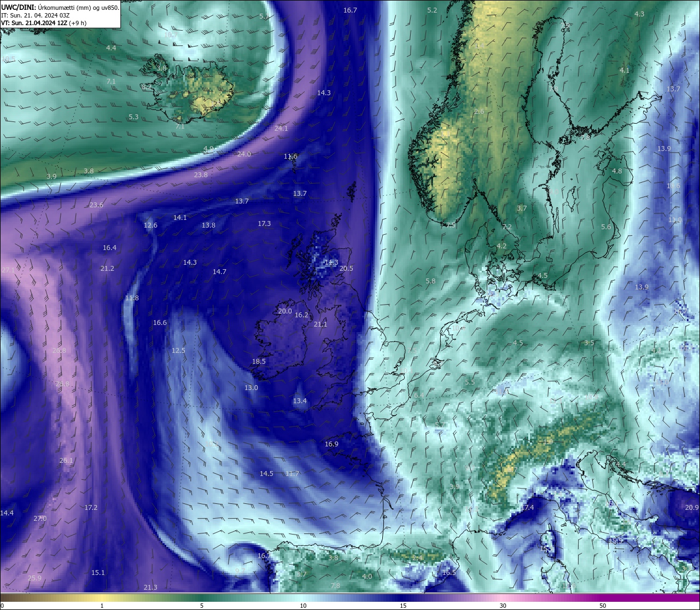Click the colorbar tick label 15
This screenshot has width=700, height=610.
click(402, 606)
